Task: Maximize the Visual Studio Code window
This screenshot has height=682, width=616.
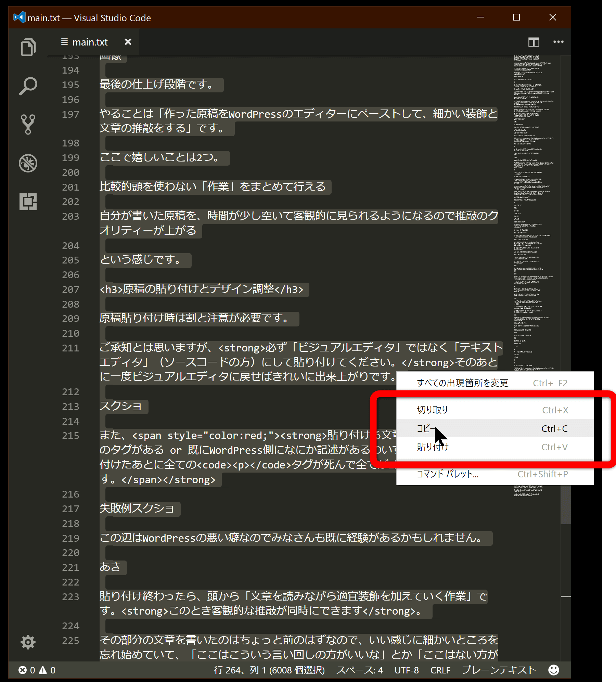Action: click(516, 17)
